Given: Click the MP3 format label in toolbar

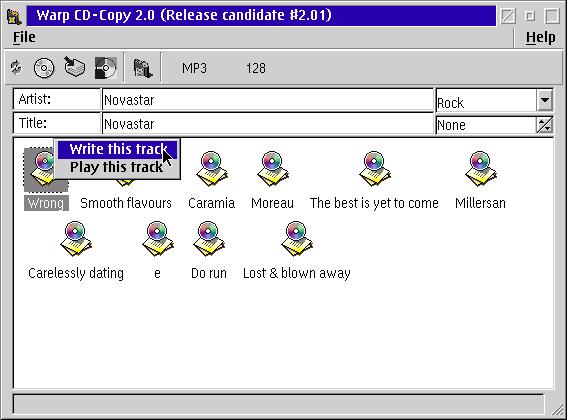Looking at the screenshot, I should 194,68.
